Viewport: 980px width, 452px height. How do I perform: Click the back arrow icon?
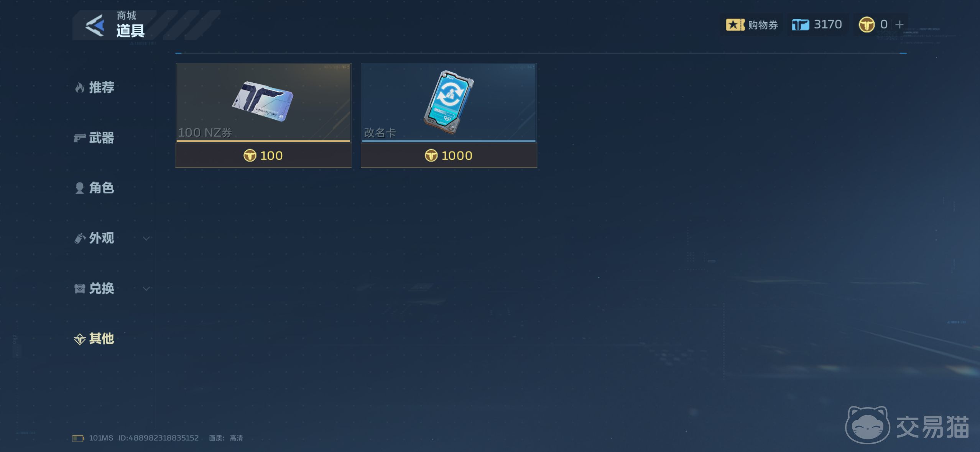click(95, 25)
